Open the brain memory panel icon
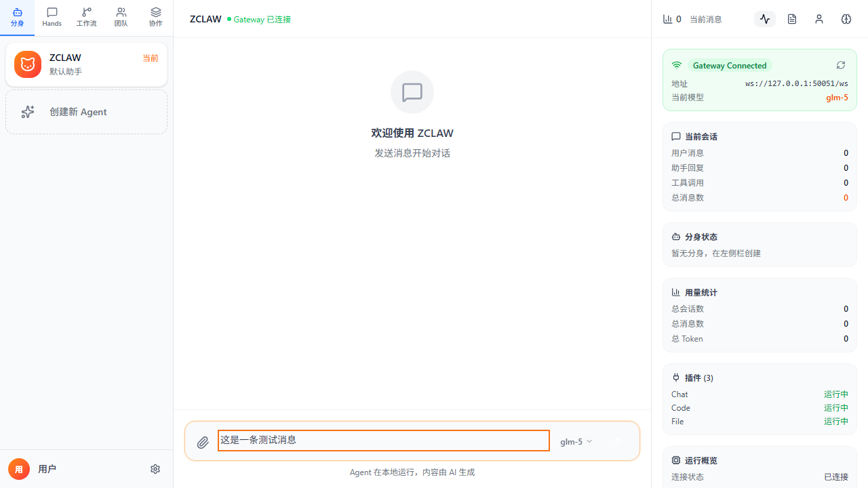Image resolution: width=868 pixels, height=488 pixels. [846, 19]
